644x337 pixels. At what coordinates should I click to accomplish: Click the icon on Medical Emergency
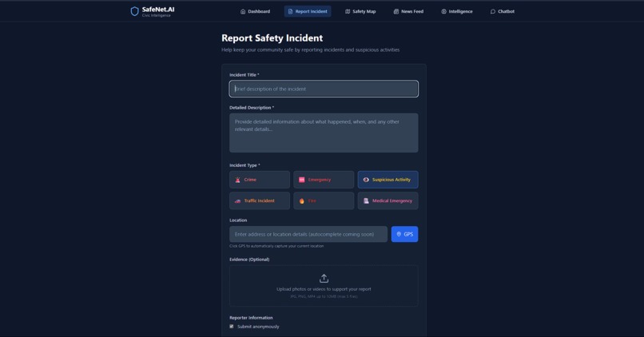(366, 201)
